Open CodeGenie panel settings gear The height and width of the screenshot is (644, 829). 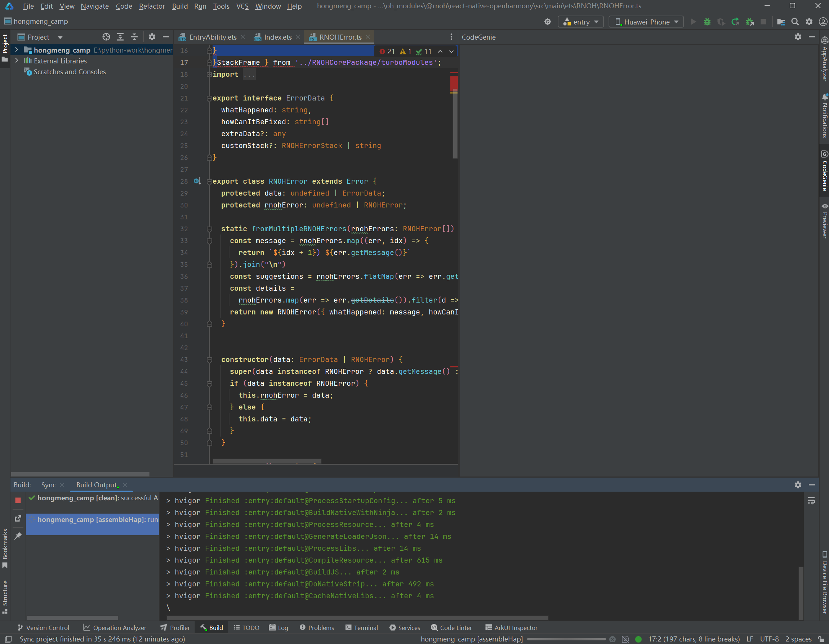pyautogui.click(x=798, y=37)
